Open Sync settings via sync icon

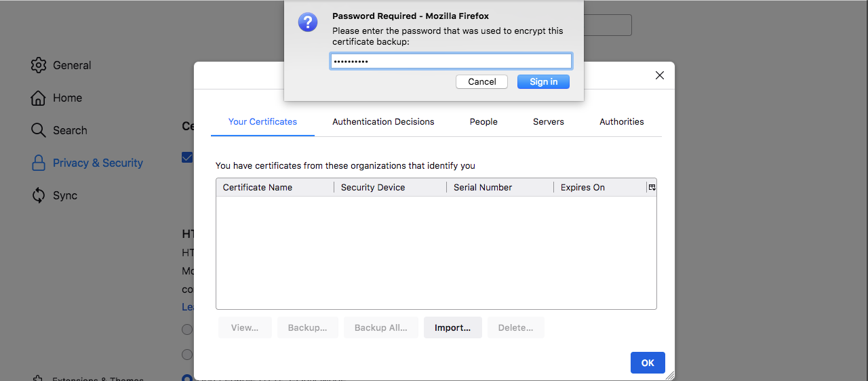pos(39,195)
